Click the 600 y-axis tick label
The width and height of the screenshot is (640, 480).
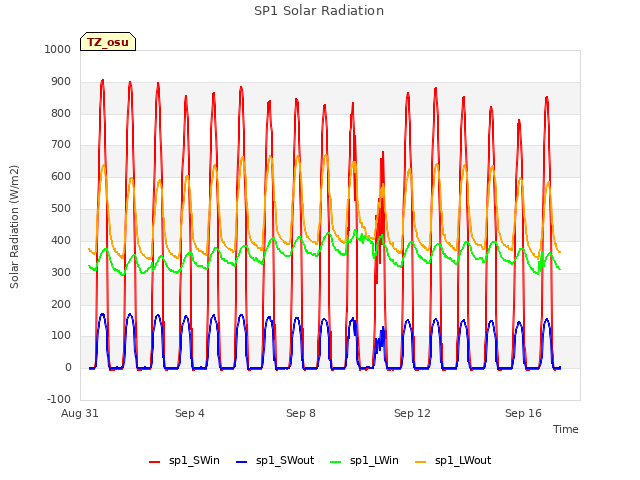point(61,176)
